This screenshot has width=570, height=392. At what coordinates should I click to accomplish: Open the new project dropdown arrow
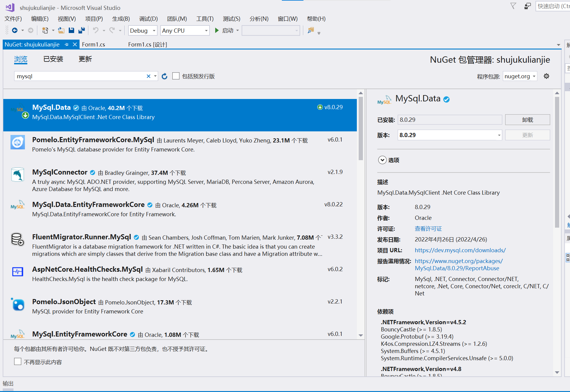53,30
